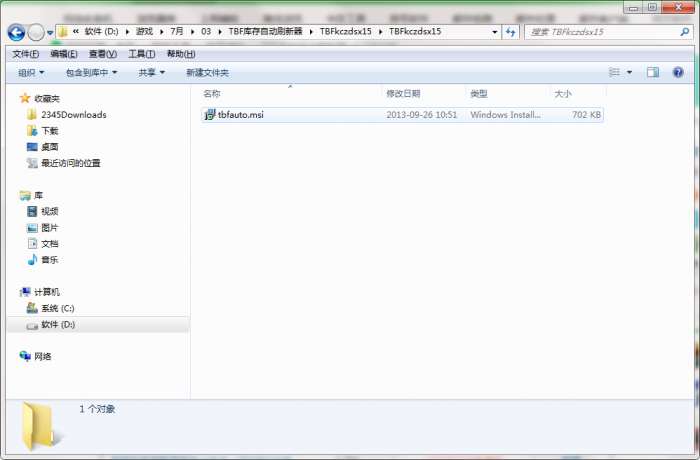
Task: Select 收藏夹 in navigation pane
Action: point(47,99)
